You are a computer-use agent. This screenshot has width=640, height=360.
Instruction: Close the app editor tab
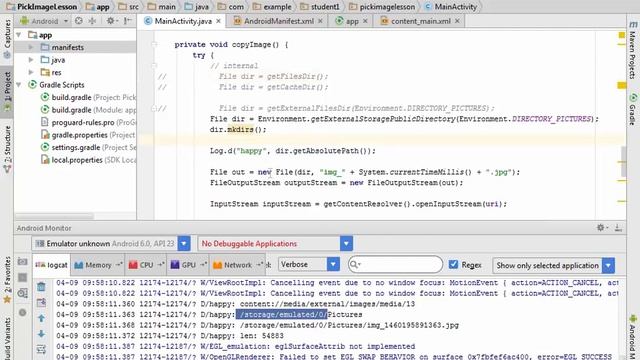tap(365, 21)
